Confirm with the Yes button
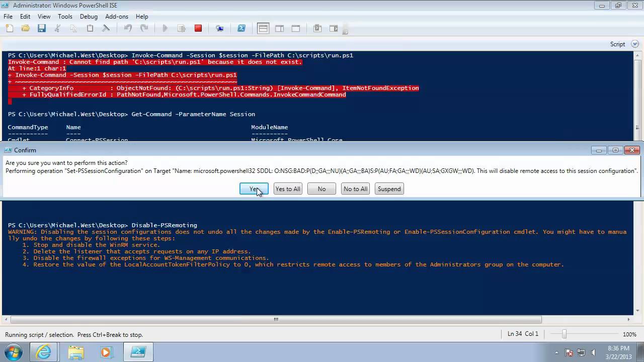Viewport: 644px width, 362px height. 254,189
